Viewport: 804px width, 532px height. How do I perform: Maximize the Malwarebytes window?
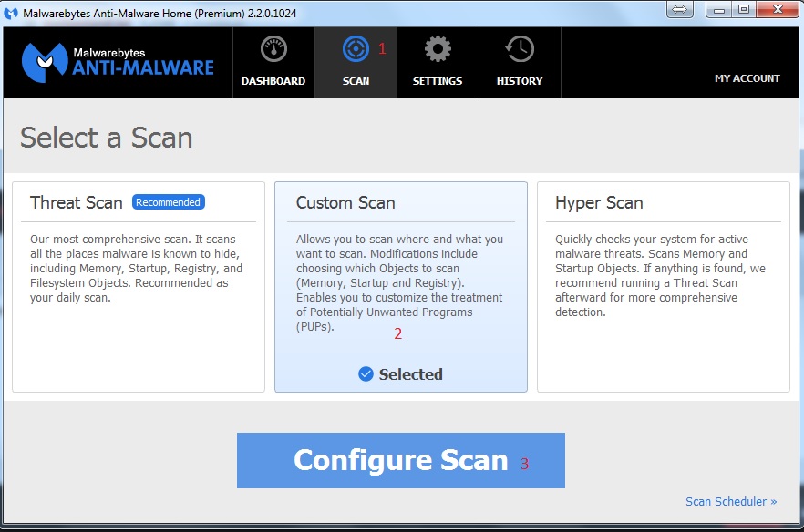coord(743,9)
